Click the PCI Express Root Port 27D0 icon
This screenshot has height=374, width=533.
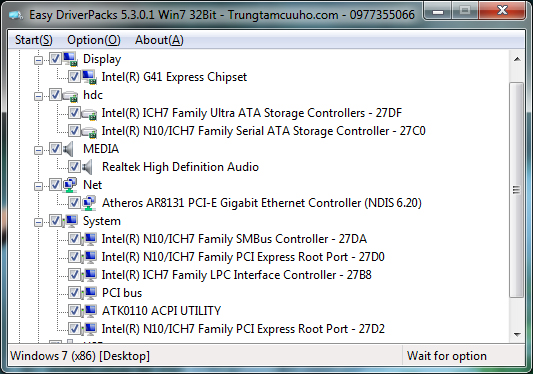click(x=89, y=257)
